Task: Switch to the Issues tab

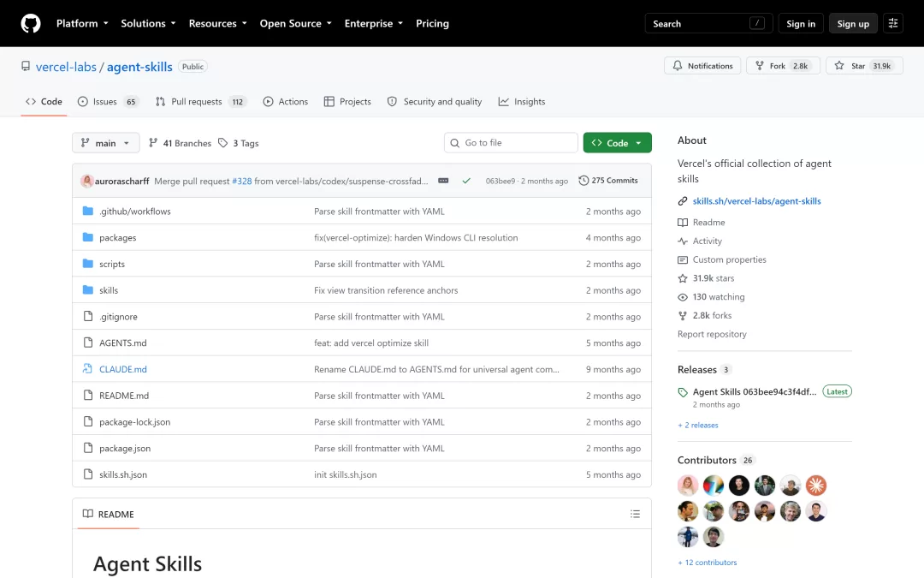Action: 108,101
